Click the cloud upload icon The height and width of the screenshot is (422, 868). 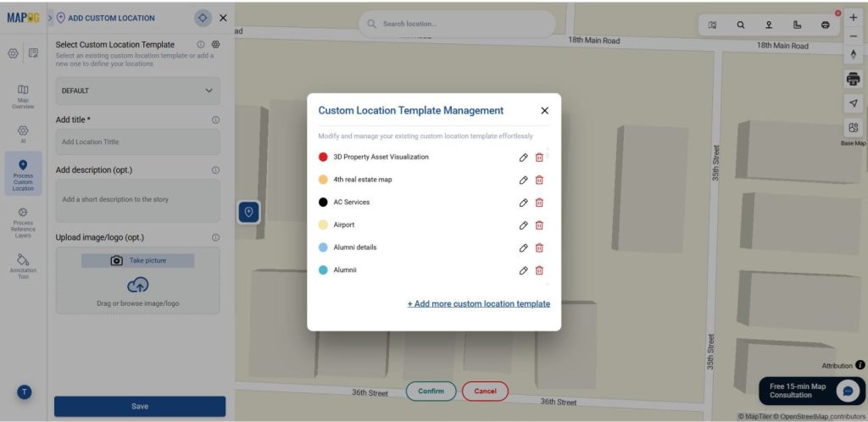pyautogui.click(x=138, y=285)
